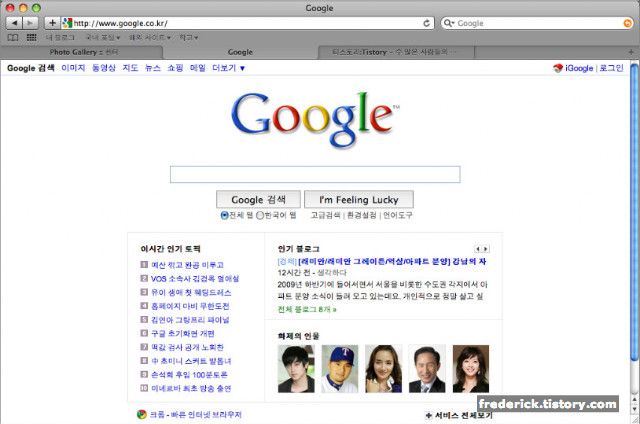The height and width of the screenshot is (424, 640).
Task: Go back with the Safari back arrow
Action: click(x=14, y=23)
